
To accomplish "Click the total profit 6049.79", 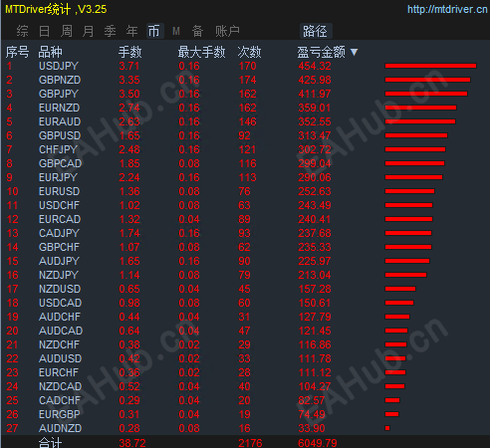I will 318,443.
